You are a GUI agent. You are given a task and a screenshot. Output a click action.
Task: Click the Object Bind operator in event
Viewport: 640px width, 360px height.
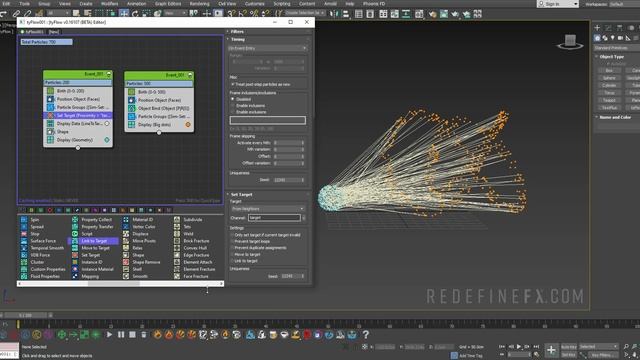click(x=159, y=108)
